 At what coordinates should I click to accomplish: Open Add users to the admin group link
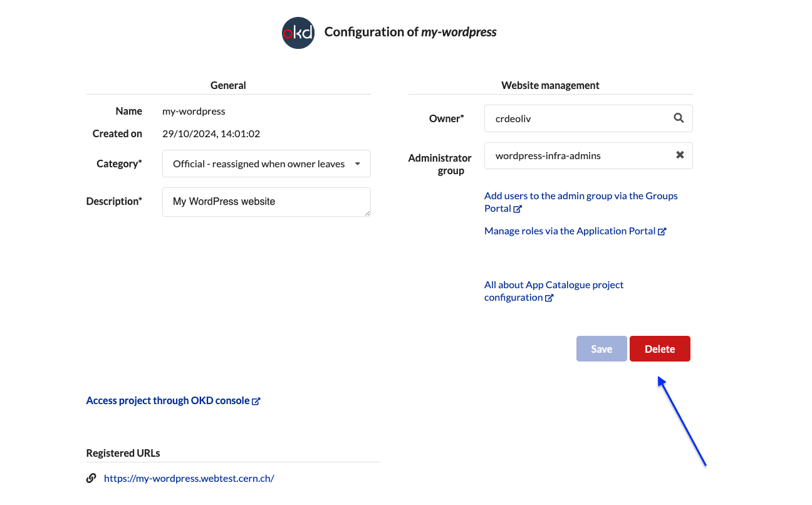coord(581,202)
